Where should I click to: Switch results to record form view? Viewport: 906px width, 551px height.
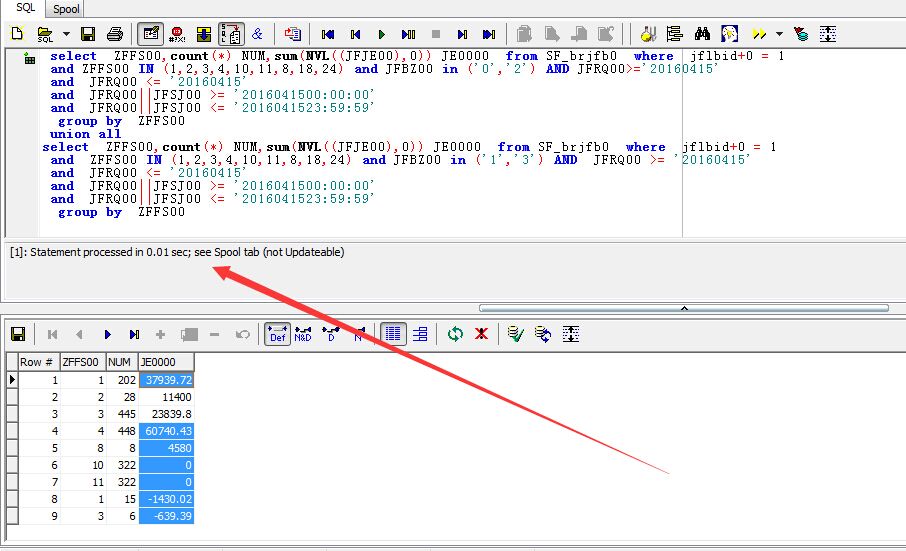pos(420,334)
